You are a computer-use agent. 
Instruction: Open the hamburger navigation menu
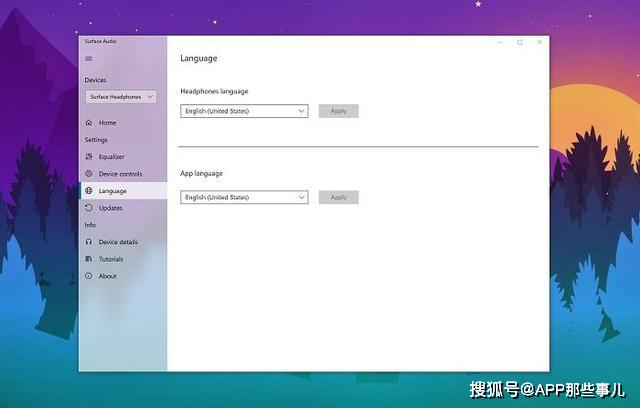[89, 59]
